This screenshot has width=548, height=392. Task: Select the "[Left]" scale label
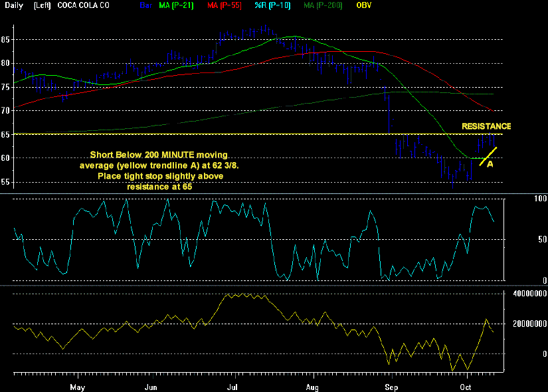pos(43,5)
